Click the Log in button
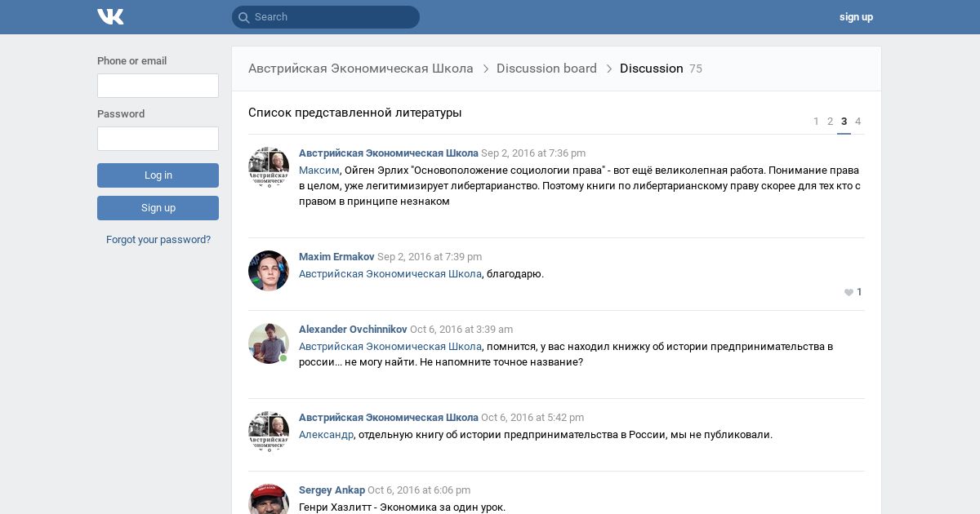Screen dimensions: 980x514 tap(158, 175)
